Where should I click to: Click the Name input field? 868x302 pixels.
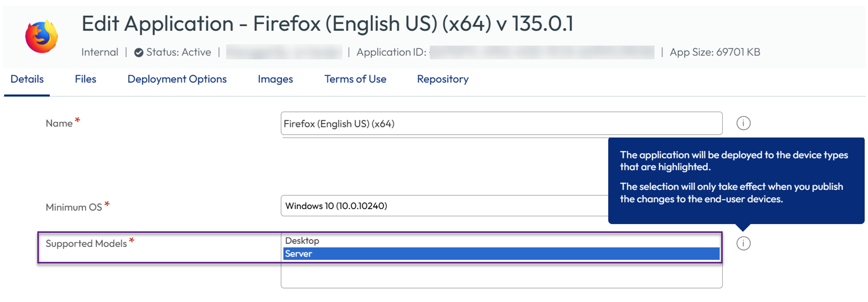[502, 123]
